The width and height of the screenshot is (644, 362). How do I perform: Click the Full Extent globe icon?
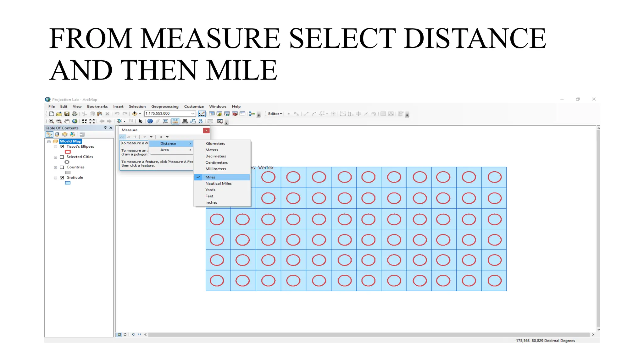pos(75,121)
